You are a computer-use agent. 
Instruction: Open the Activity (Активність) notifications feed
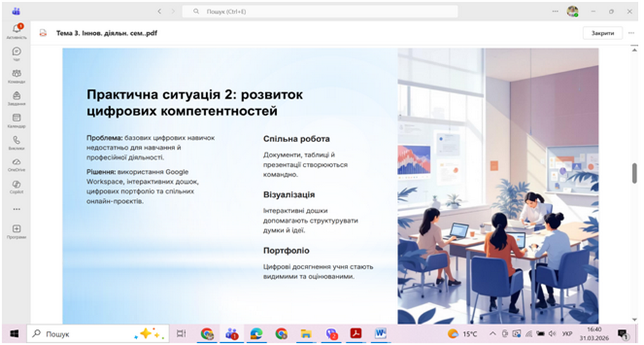click(17, 30)
